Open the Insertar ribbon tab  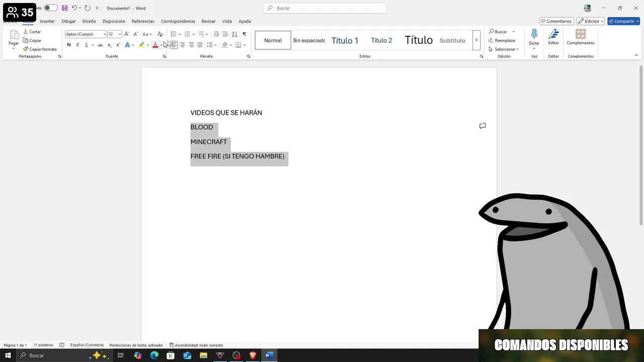coord(47,21)
